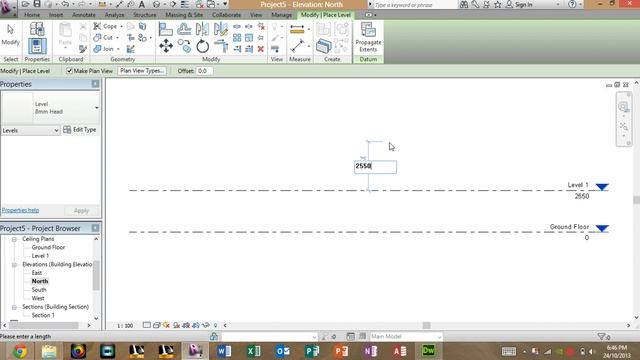Click the Ground Floor level name label
640x360 pixels.
[569, 227]
